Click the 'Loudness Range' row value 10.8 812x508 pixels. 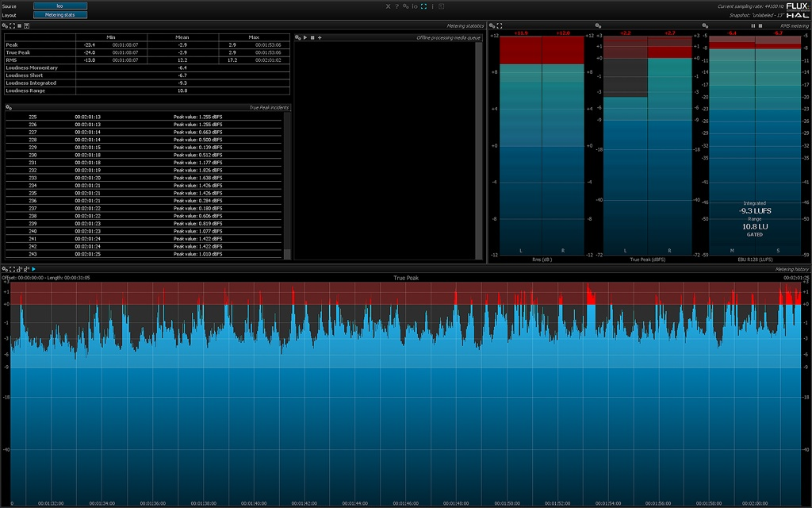pos(182,90)
